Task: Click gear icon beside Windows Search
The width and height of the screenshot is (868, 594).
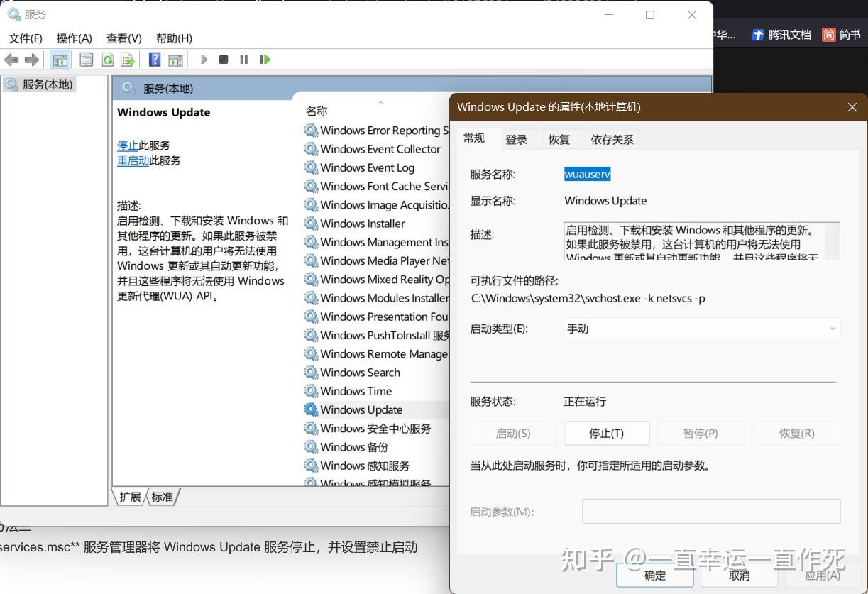Action: click(311, 373)
